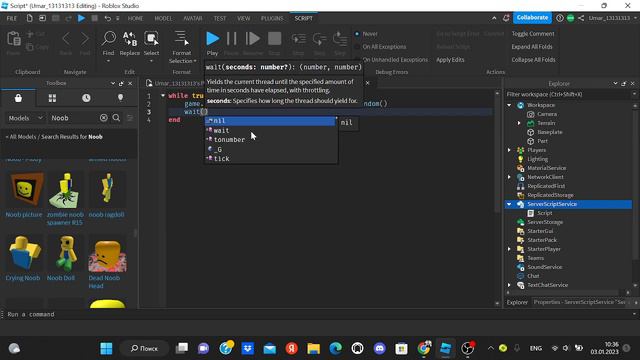640x360 pixels.
Task: Select On All Exceptions option
Action: coord(357,47)
